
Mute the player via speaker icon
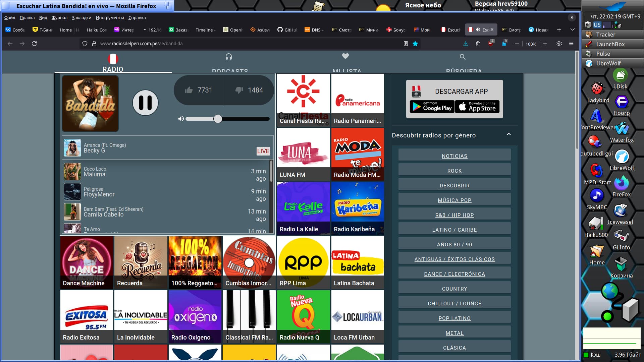[181, 119]
